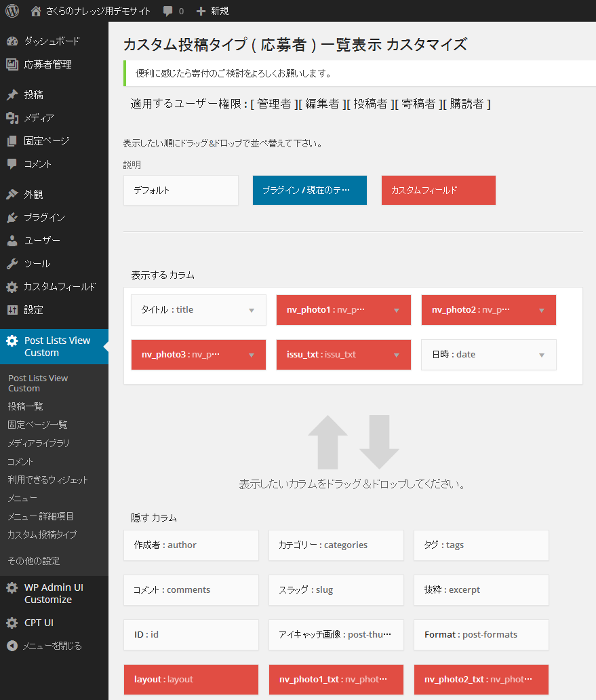Click the red カスタムフィールド legend swatch
596x700 pixels.
[x=439, y=191]
